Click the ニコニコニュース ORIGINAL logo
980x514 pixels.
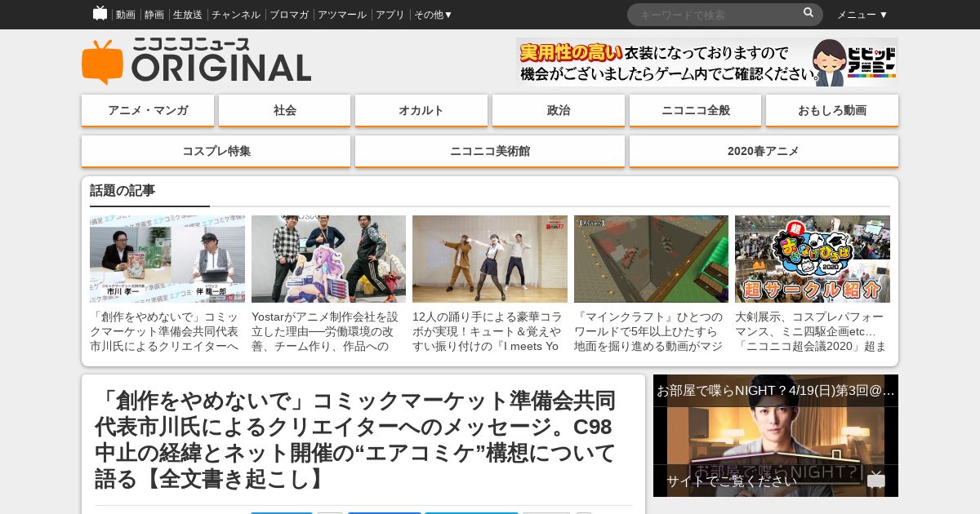click(x=197, y=61)
